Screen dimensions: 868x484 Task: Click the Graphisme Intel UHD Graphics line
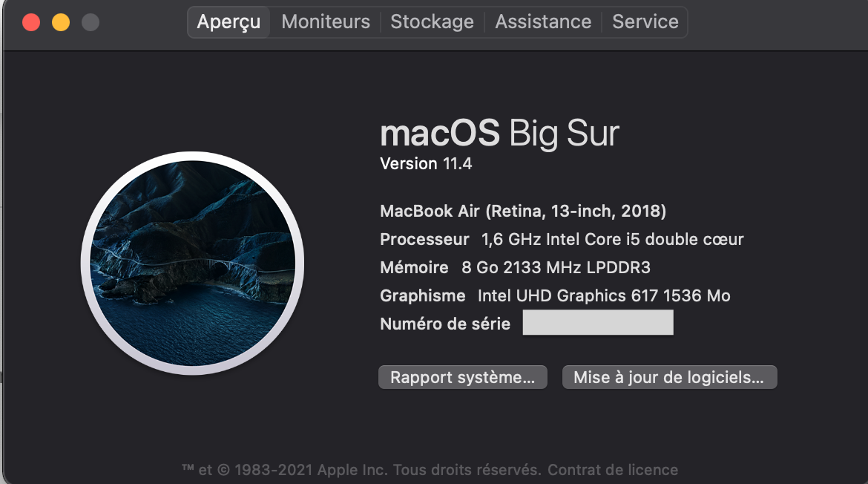555,296
